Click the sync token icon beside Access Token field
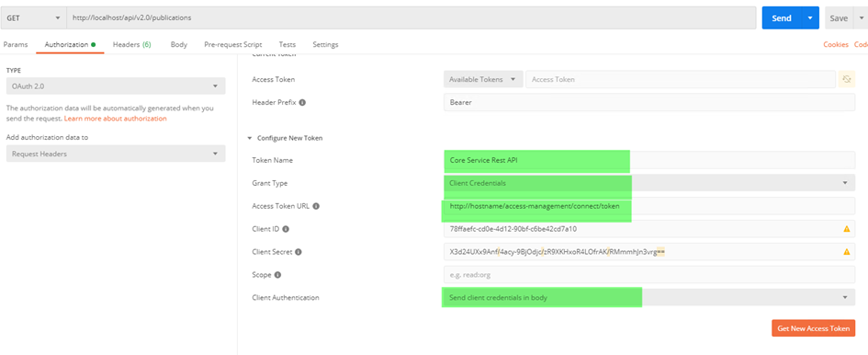The image size is (868, 355). tap(846, 79)
